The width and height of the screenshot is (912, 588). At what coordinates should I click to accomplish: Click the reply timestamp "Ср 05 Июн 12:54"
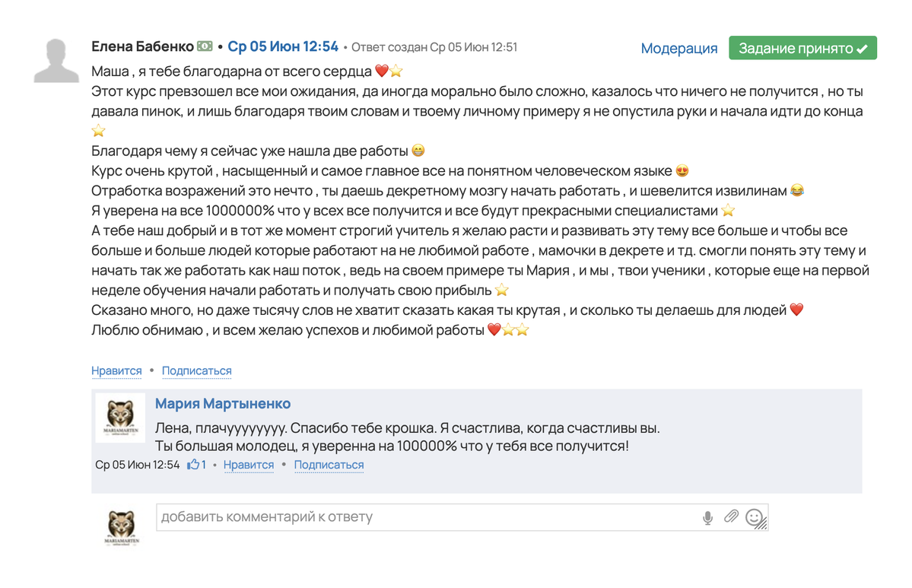point(138,465)
